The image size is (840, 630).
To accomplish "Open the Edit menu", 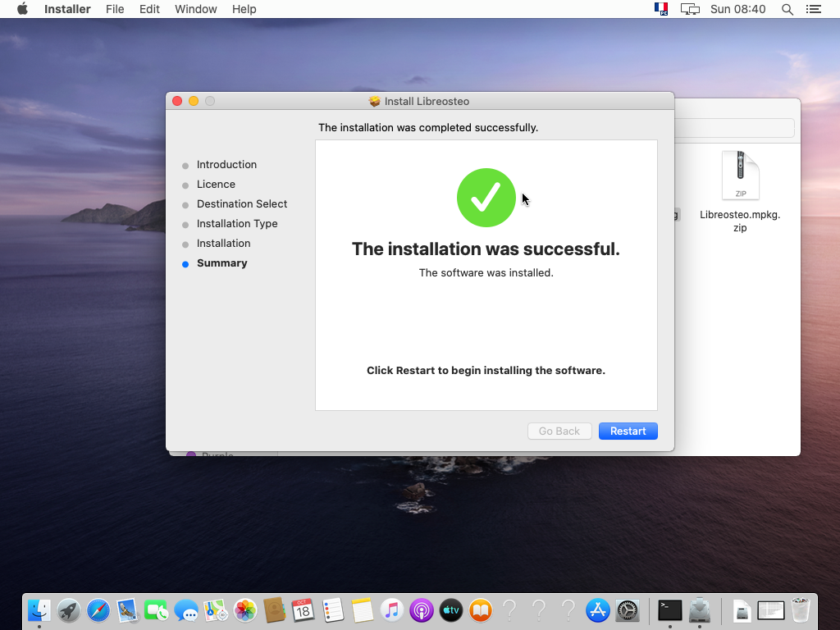I will 149,9.
